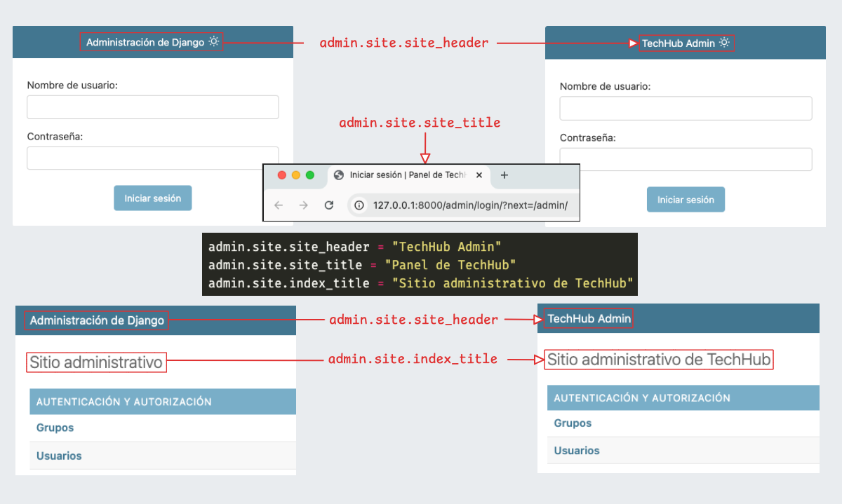Focus username field in Administración de Django login
The width and height of the screenshot is (842, 504).
tap(153, 107)
